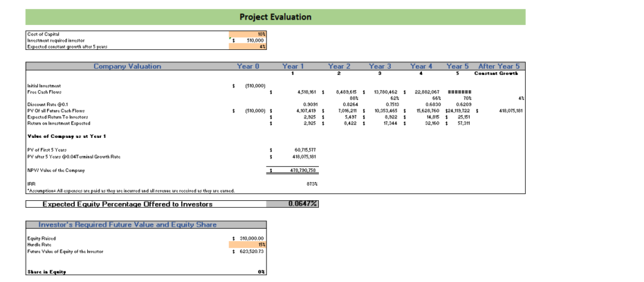This screenshot has width=644, height=282.
Task: Click the Year 5 expected return 25,151
Action: point(465,117)
